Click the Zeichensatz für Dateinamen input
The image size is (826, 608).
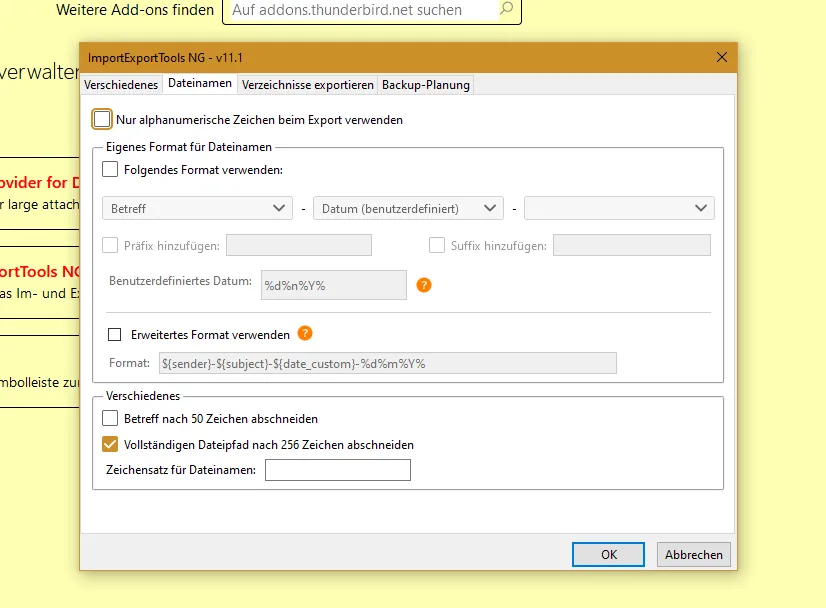338,470
